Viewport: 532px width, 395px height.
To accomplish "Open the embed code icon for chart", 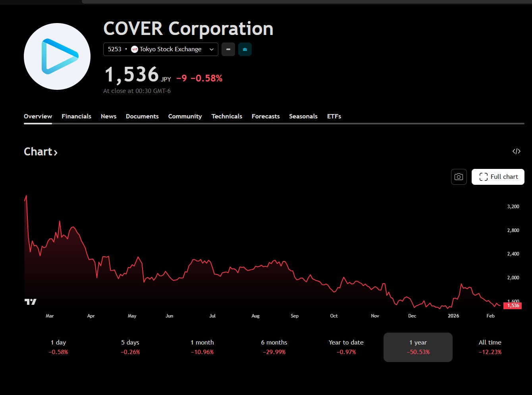I will tap(517, 151).
